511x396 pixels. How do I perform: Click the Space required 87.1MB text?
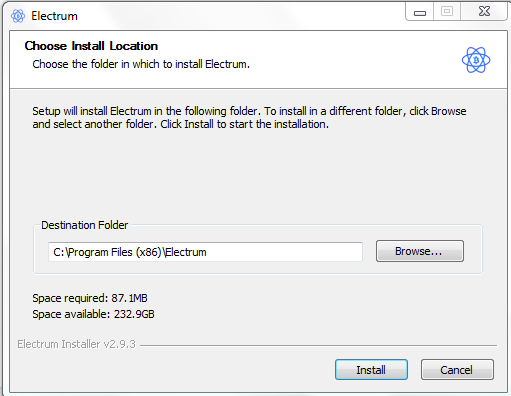[90, 298]
